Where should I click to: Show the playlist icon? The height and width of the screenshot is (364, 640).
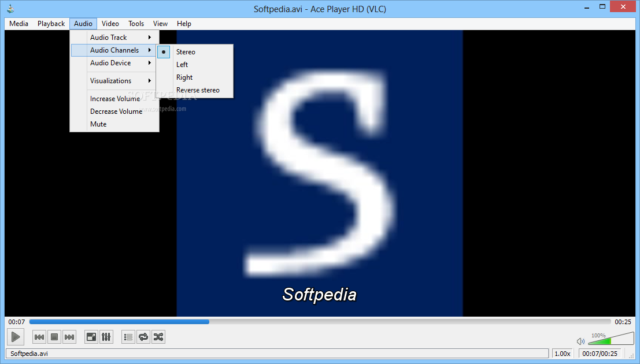[128, 337]
